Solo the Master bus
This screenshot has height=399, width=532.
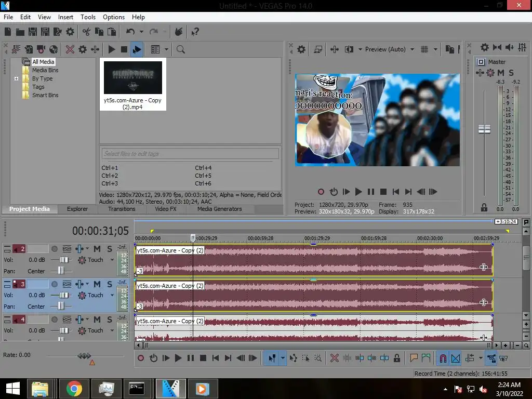(x=511, y=73)
